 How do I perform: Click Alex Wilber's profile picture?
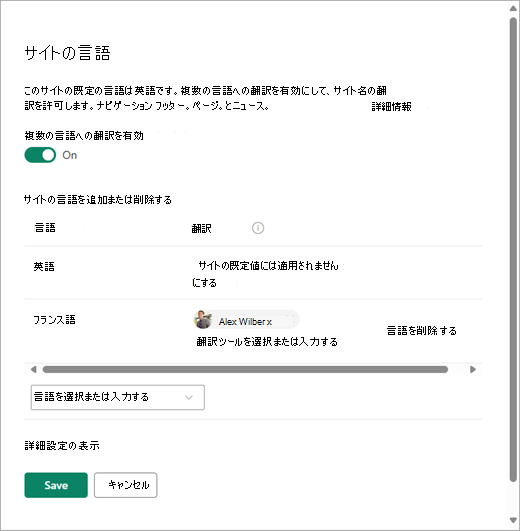pos(203,319)
